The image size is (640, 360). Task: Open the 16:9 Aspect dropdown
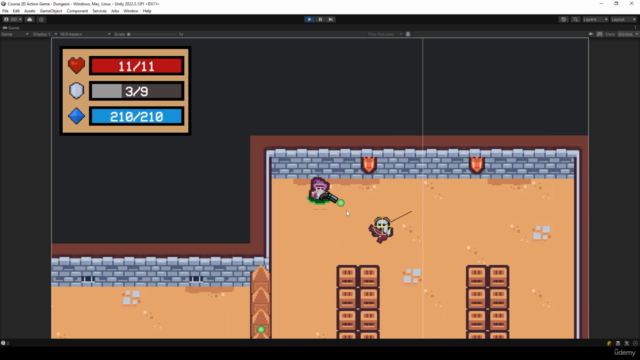pyautogui.click(x=85, y=34)
